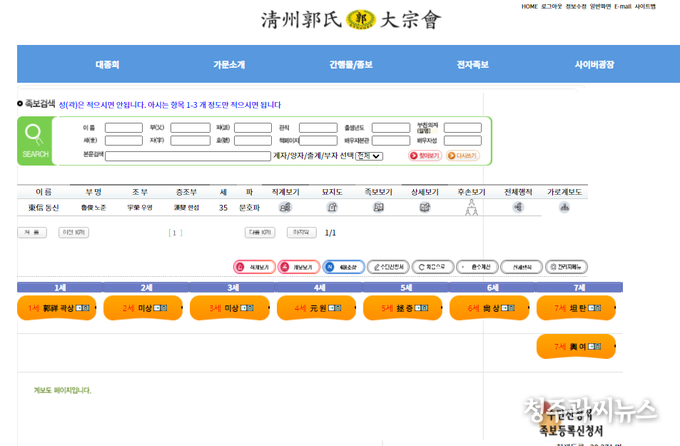Click the HOME link at top
680x446 pixels.
[x=529, y=6]
